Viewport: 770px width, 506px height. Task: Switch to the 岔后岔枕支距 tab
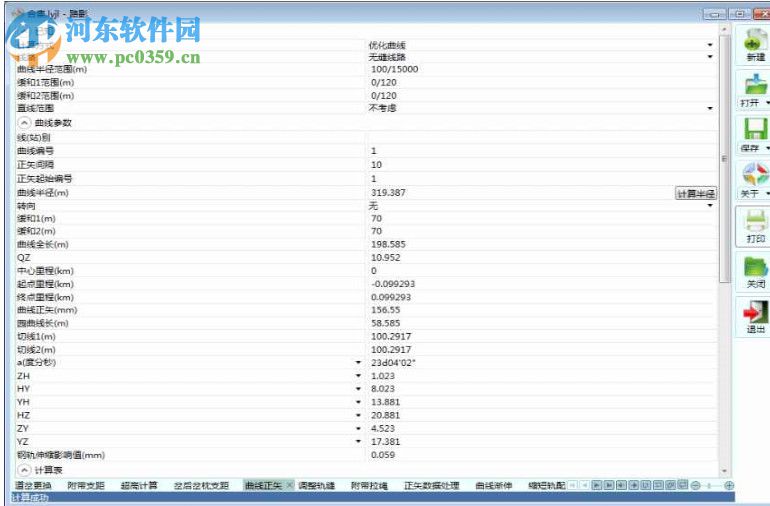(201, 485)
